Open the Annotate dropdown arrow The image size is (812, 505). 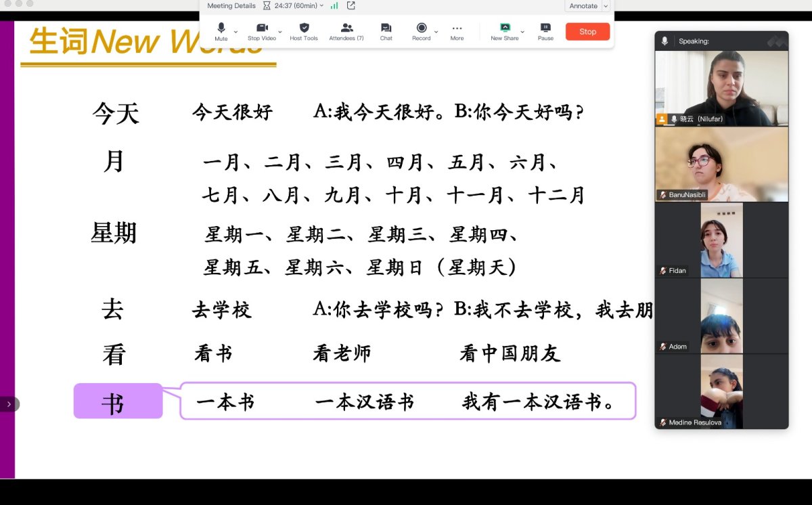pos(606,5)
